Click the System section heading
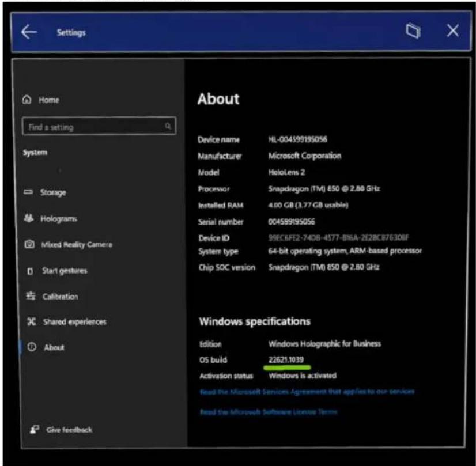The image size is (476, 466). [x=35, y=152]
